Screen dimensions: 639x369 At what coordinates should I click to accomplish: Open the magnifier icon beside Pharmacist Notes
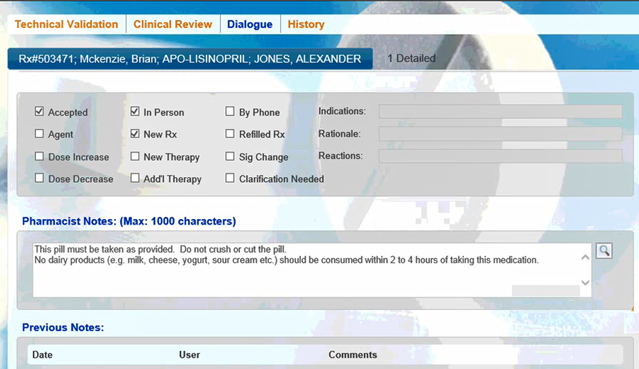point(604,251)
